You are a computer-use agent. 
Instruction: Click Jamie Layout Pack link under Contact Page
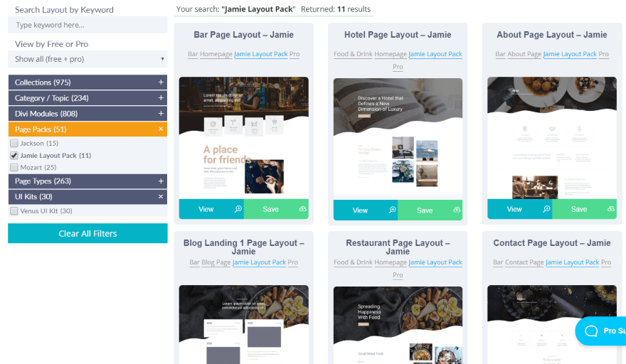572,262
